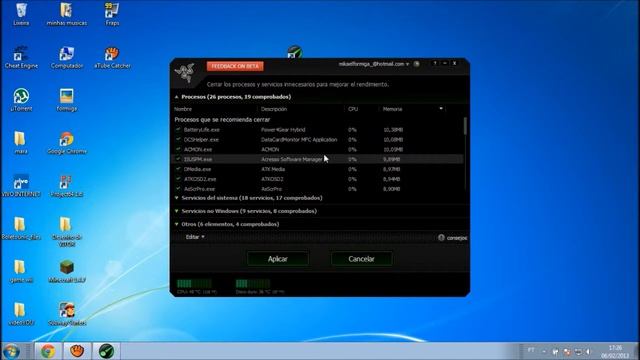Launch the Fraps desktop shortcut
Image resolution: width=640 pixels, height=360 pixels.
click(x=112, y=14)
